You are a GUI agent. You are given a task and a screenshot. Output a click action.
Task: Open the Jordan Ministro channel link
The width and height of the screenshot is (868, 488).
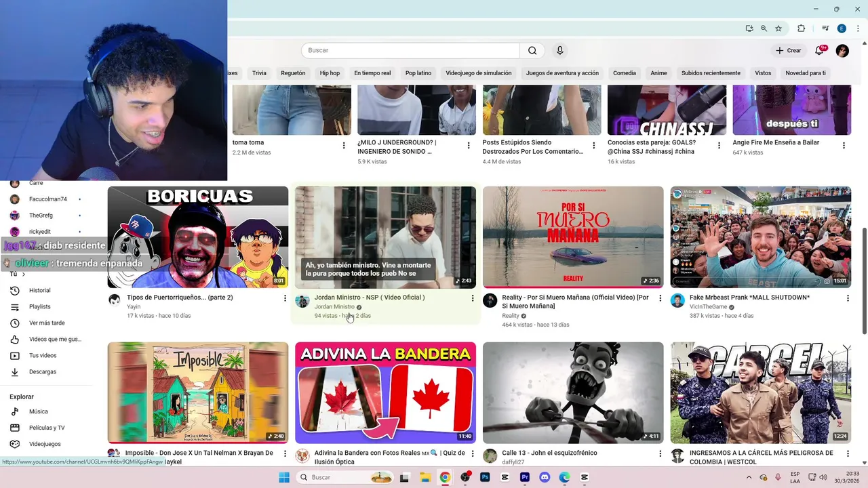[334, 307]
